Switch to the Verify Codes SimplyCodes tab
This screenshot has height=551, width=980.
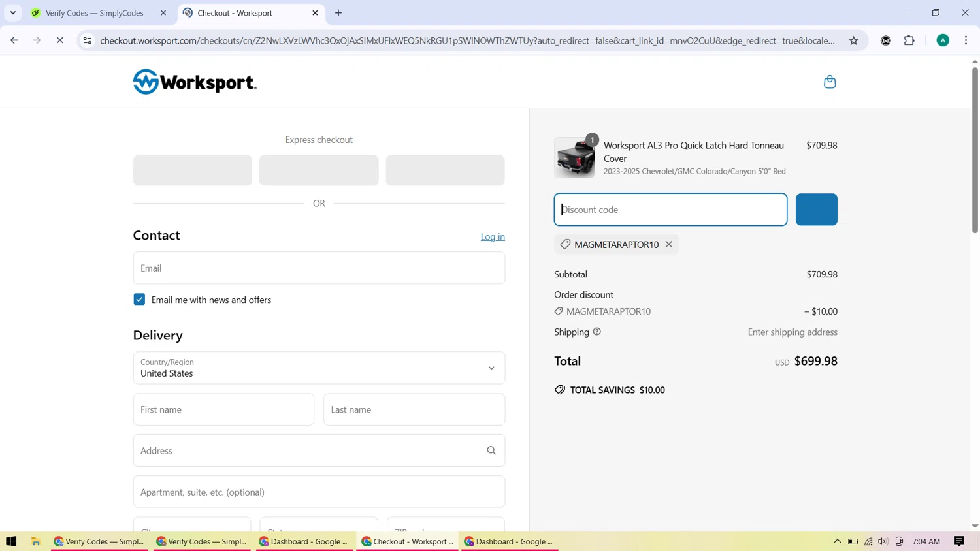[x=98, y=13]
